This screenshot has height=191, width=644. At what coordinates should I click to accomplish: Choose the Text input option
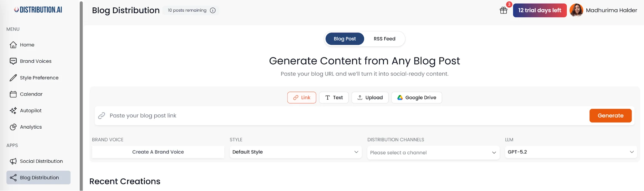pyautogui.click(x=334, y=97)
